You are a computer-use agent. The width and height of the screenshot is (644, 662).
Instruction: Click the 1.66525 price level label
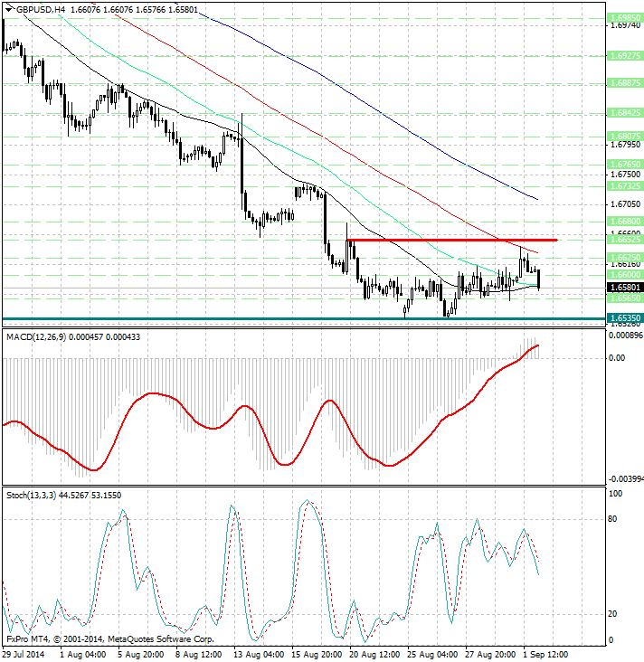625,240
